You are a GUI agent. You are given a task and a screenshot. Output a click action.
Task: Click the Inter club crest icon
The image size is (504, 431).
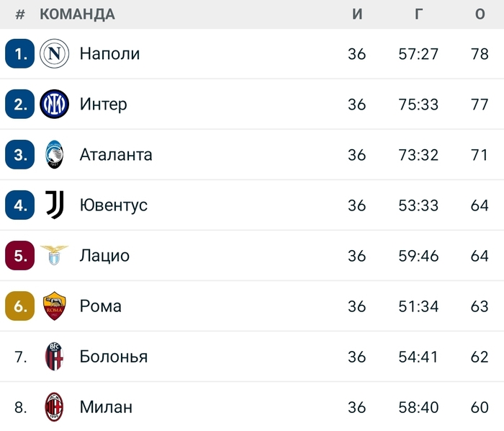point(54,105)
